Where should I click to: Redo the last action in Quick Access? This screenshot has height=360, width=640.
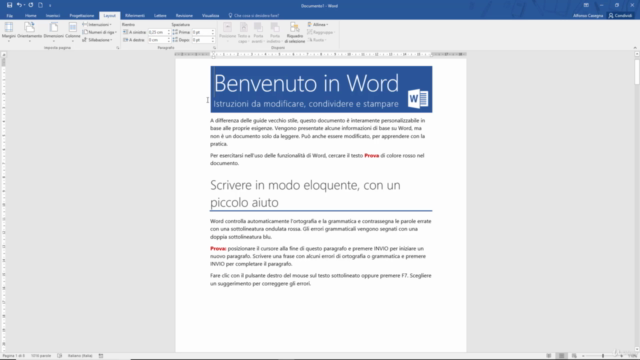(x=31, y=5)
